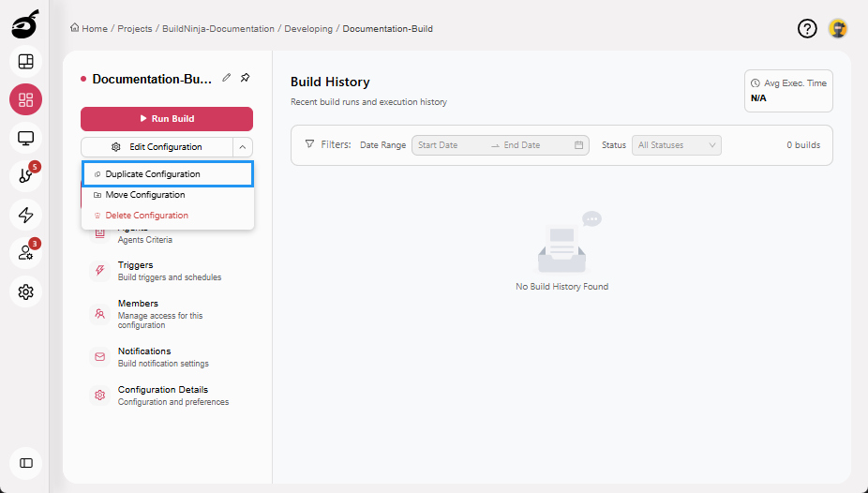The width and height of the screenshot is (868, 493).
Task: Open Triggers section
Action: (x=167, y=271)
